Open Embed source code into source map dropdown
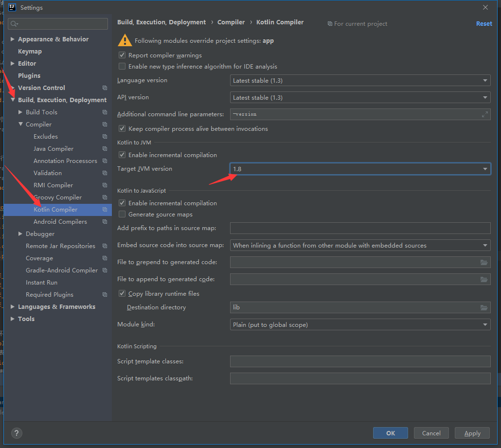Screen dimensions: 501x448 click(x=360, y=246)
